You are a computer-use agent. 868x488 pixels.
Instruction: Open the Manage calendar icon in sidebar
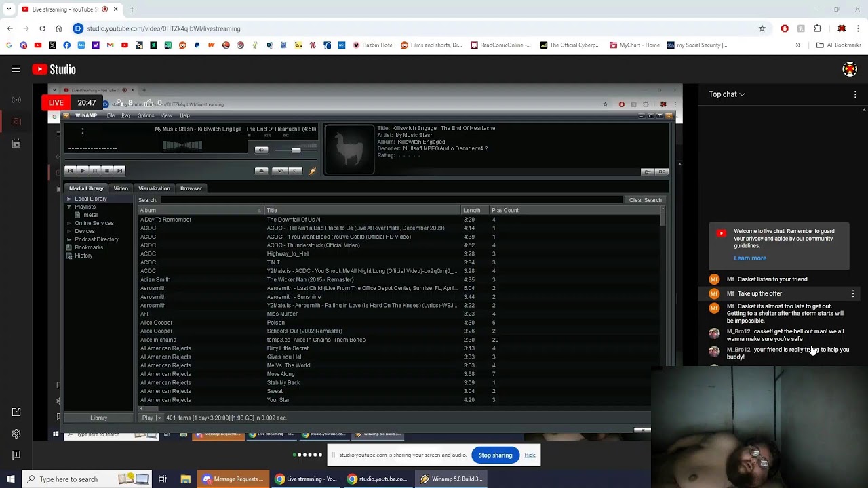pyautogui.click(x=16, y=144)
